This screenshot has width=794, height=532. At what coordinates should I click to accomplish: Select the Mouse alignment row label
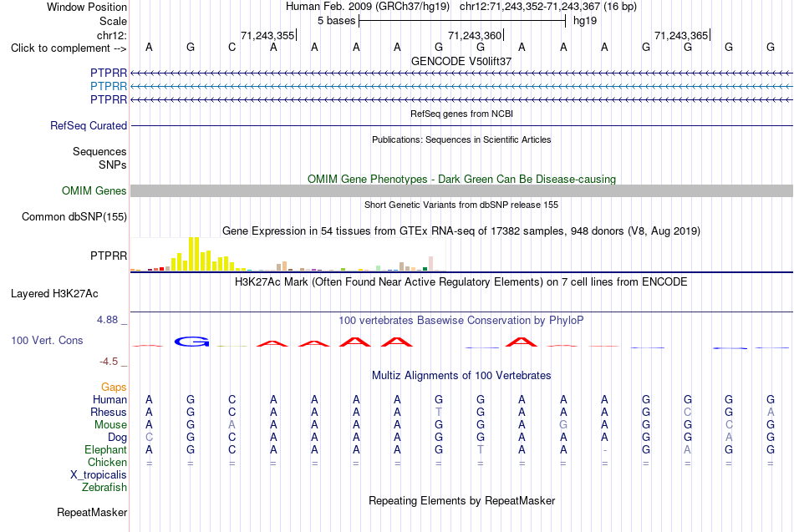coord(110,425)
